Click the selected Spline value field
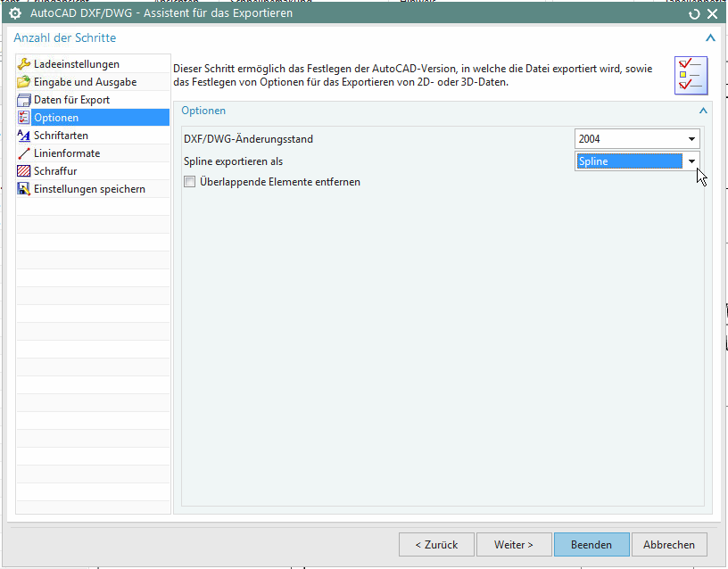Image resolution: width=728 pixels, height=569 pixels. pos(630,161)
